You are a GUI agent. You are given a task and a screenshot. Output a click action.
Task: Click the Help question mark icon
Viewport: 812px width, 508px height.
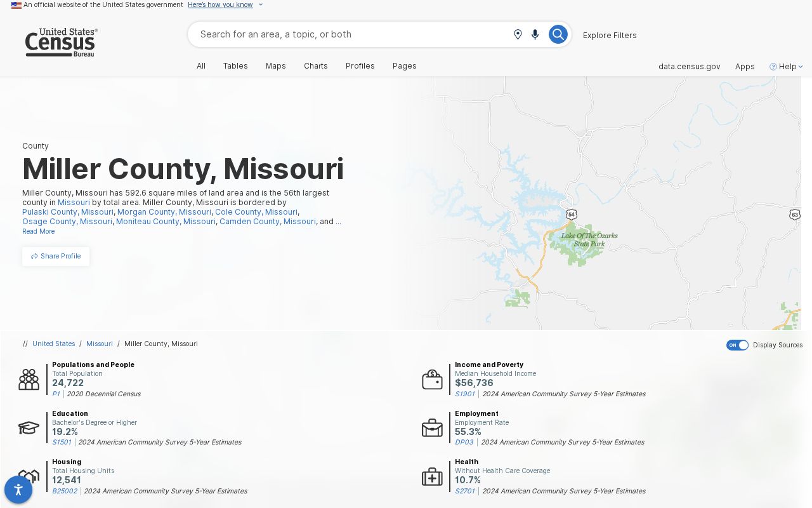tap(773, 66)
